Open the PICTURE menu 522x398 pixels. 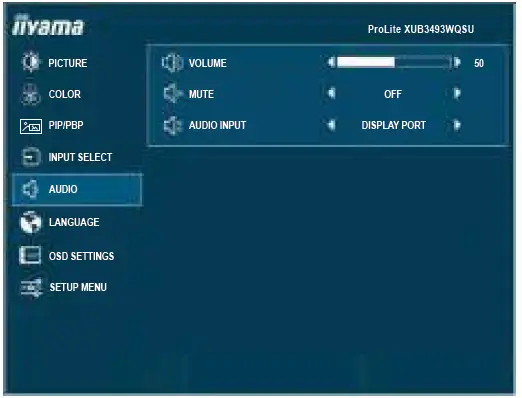pos(68,63)
